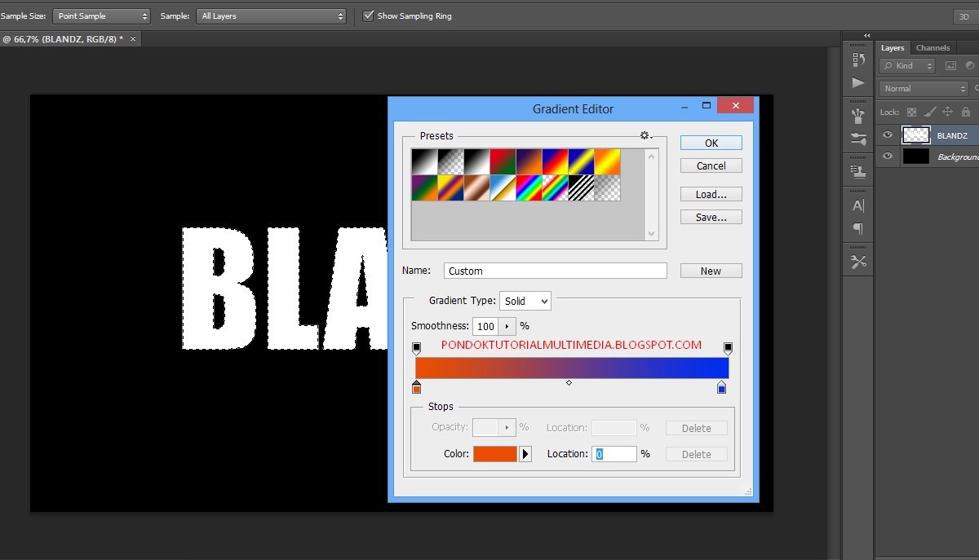Hide the Background layer

click(x=888, y=156)
